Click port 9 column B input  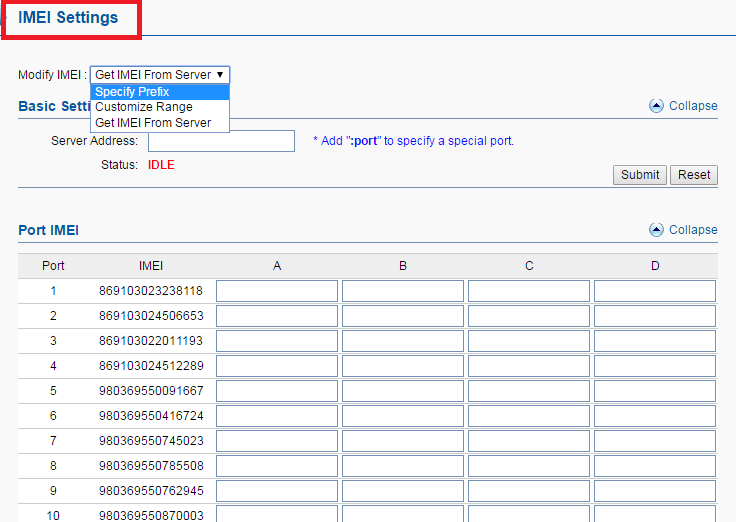403,491
